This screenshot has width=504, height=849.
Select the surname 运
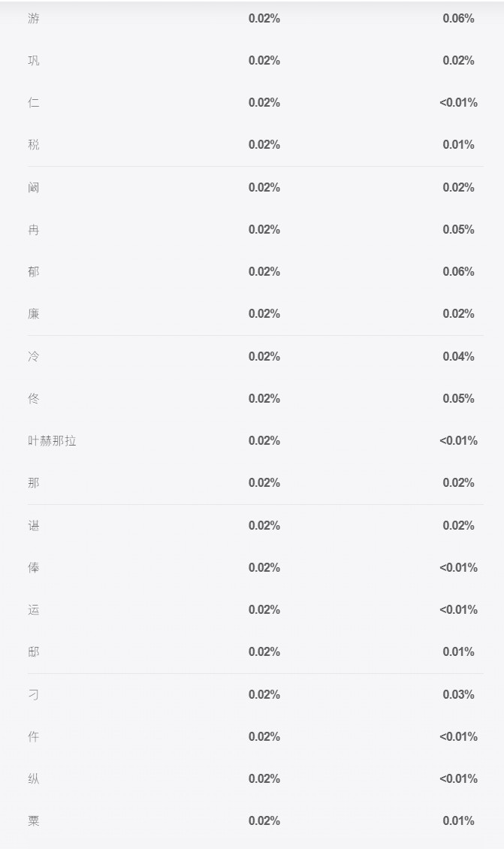coord(34,610)
